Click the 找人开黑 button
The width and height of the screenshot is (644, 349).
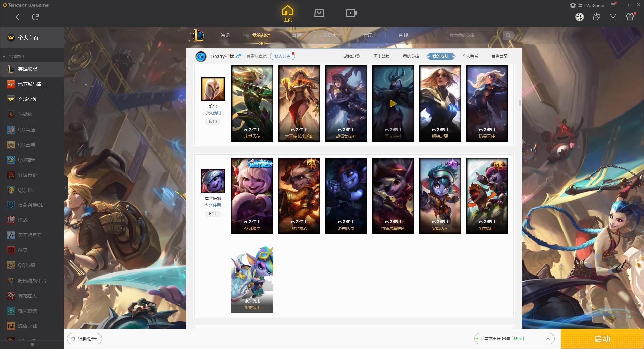click(x=282, y=56)
